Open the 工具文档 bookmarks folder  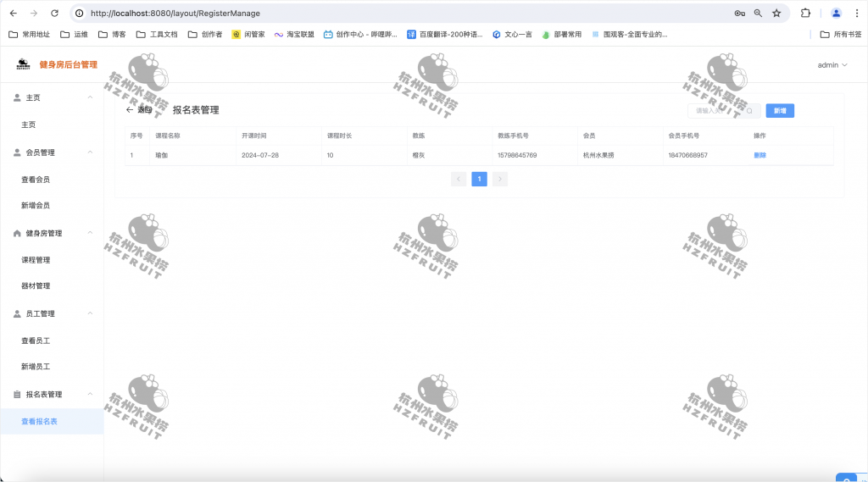coord(157,35)
